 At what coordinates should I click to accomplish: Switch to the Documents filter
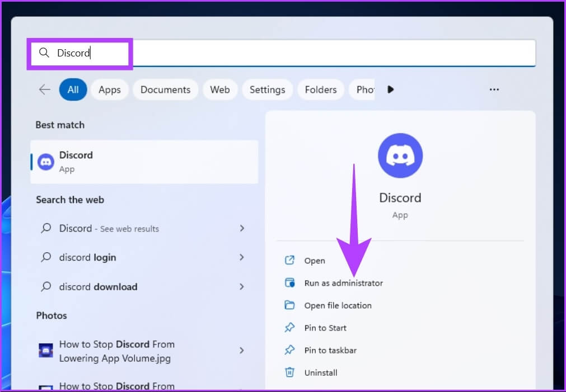pyautogui.click(x=165, y=89)
